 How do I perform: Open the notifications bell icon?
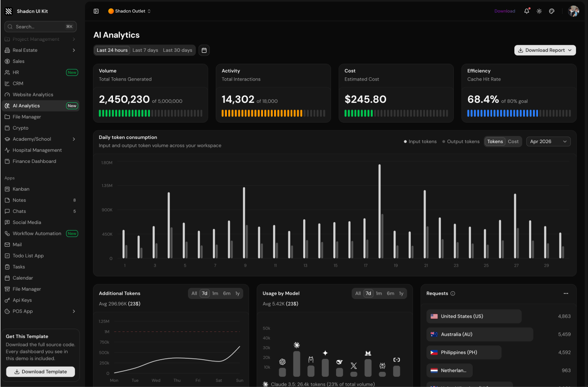(x=527, y=11)
